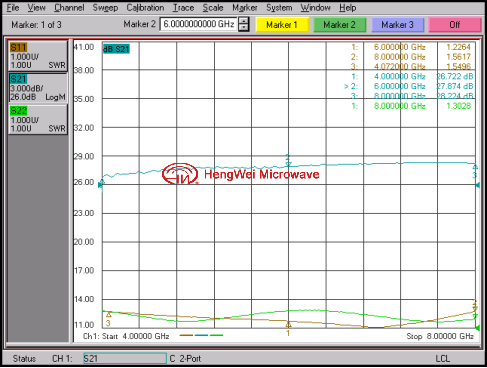Viewport: 487px width, 368px height.
Task: Click 'C 2-Port' calibration status text
Action: (x=185, y=359)
